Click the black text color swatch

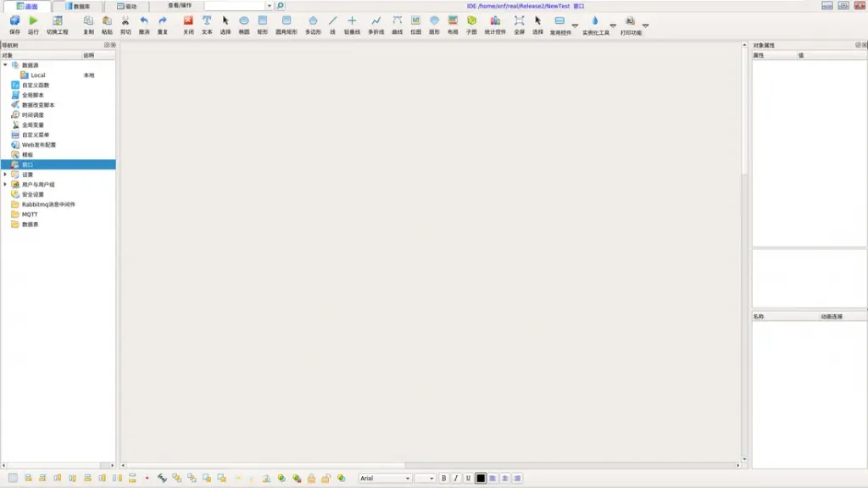pos(481,479)
